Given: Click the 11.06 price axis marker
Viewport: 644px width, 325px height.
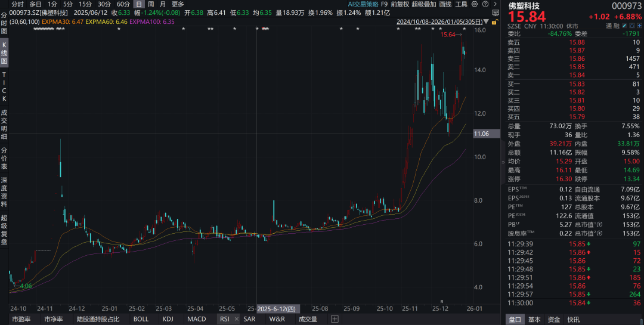Looking at the screenshot, I should pos(487,134).
